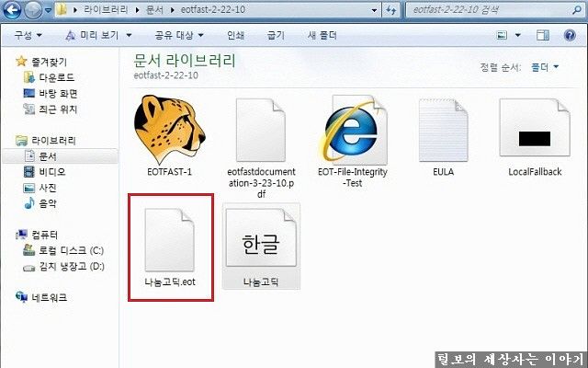Go back with the Back arrow button
This screenshot has height=368, width=588.
coord(12,10)
